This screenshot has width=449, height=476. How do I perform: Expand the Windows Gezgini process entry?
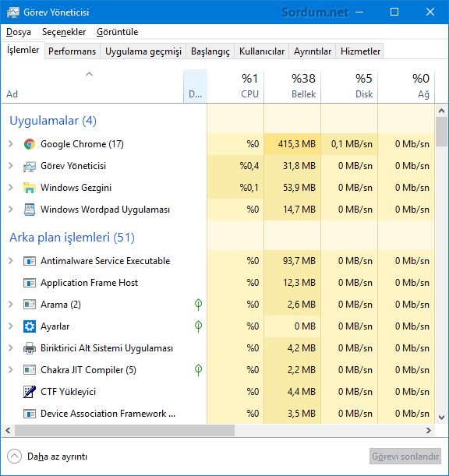11,188
